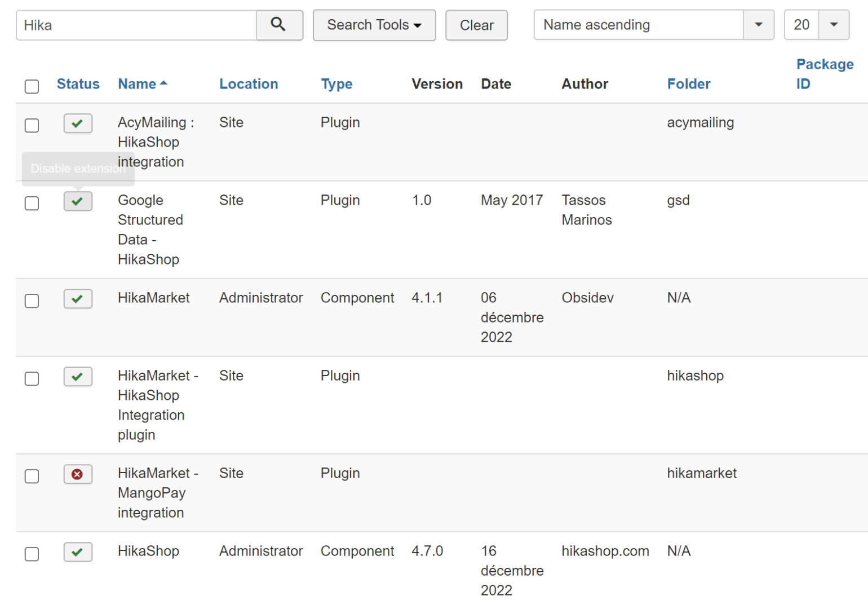This screenshot has height=609, width=868.
Task: Tick the checkbox for HikaShop component
Action: tap(32, 554)
